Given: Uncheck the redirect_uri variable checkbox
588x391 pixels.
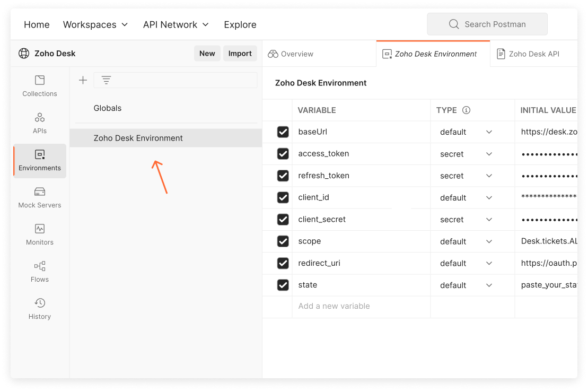Looking at the screenshot, I should [x=283, y=263].
